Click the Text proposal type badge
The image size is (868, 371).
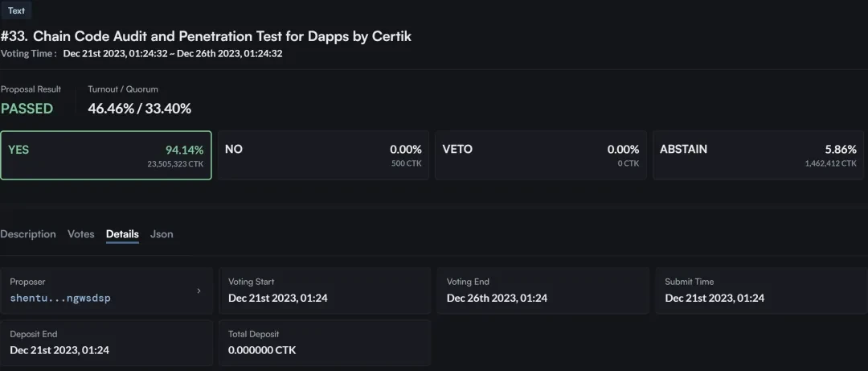(16, 10)
